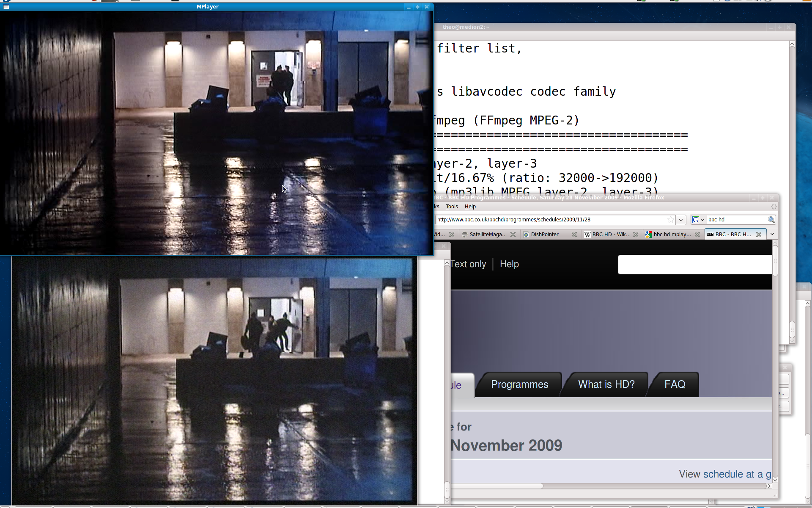Click the MPlayer title bar
812x508 pixels.
click(x=207, y=7)
